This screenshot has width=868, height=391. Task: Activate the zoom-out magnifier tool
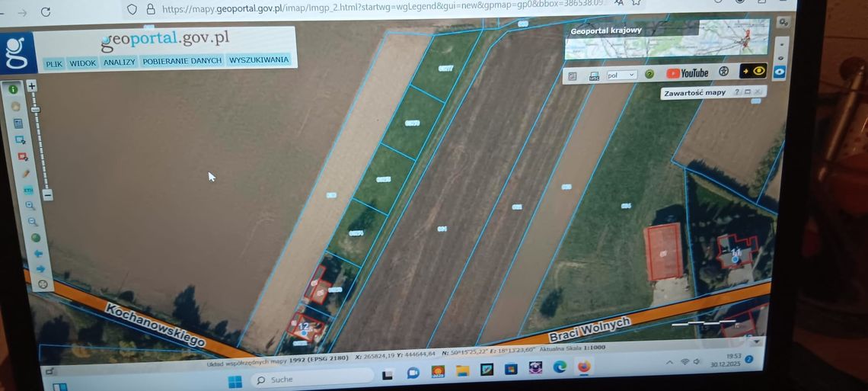[x=32, y=222]
